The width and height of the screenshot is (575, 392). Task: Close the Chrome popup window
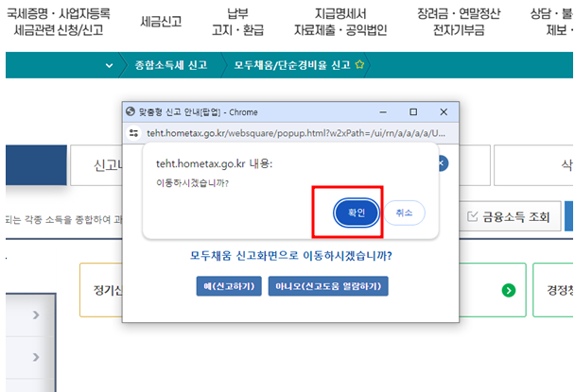pos(444,111)
